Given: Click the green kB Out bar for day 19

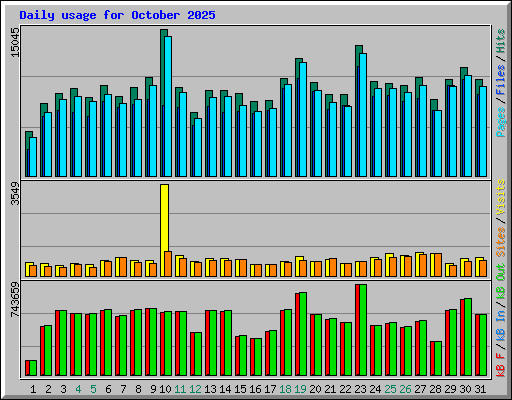Looking at the screenshot, I should tap(303, 334).
